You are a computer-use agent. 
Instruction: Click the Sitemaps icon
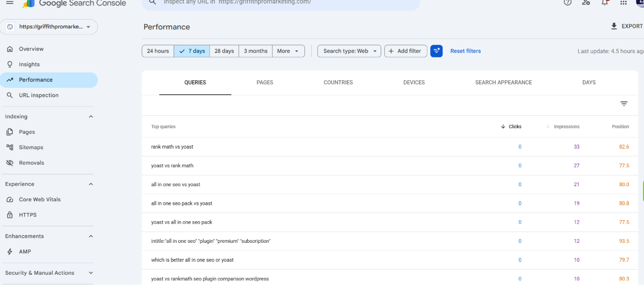click(10, 147)
